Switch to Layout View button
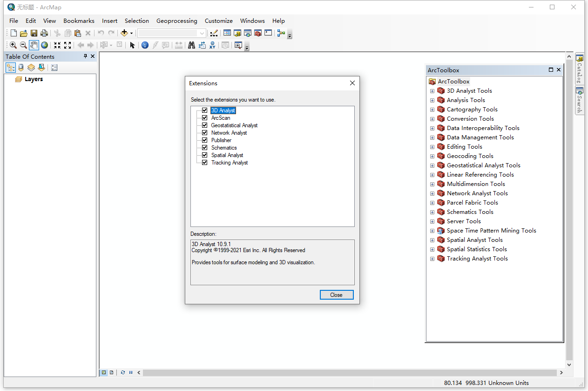Image resolution: width=588 pixels, height=391 pixels. coord(112,372)
